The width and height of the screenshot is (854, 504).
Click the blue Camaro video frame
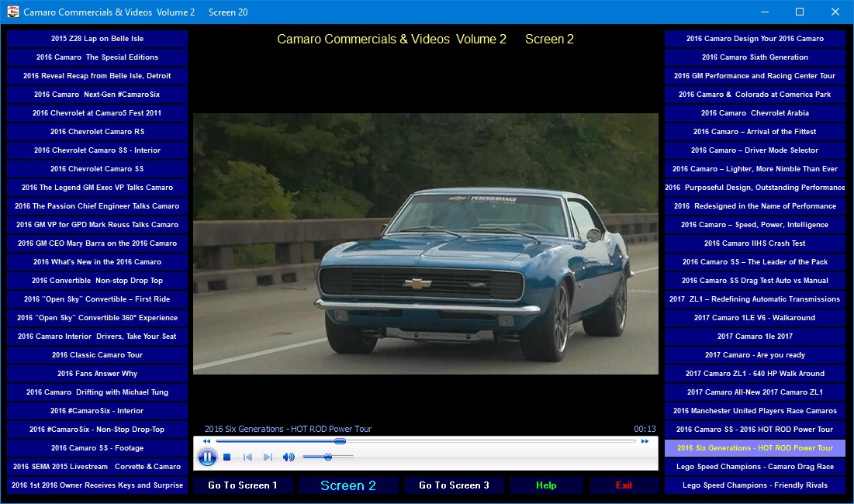[426, 243]
